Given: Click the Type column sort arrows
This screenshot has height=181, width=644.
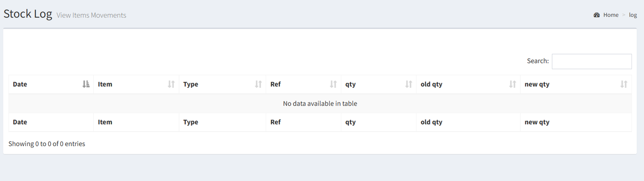Looking at the screenshot, I should 258,84.
